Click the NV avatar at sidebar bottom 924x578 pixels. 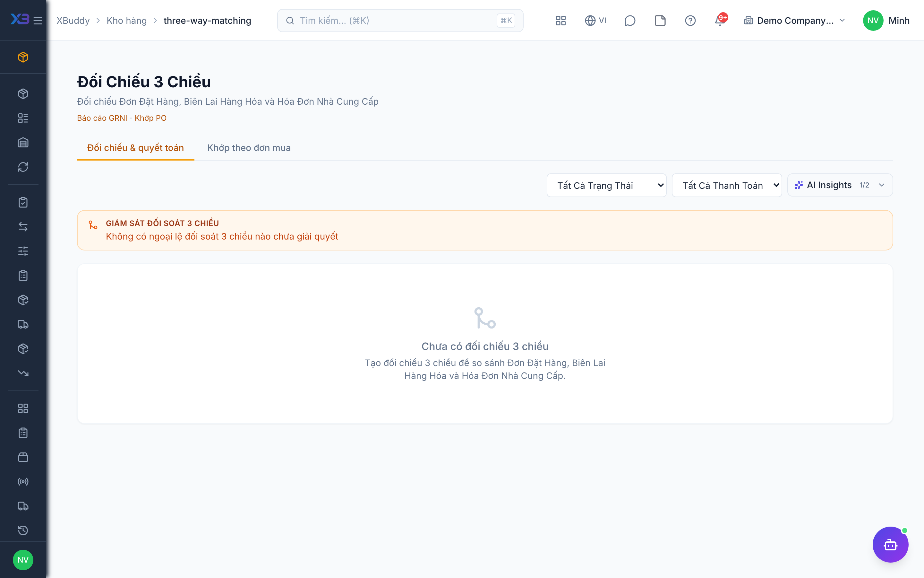point(23,560)
